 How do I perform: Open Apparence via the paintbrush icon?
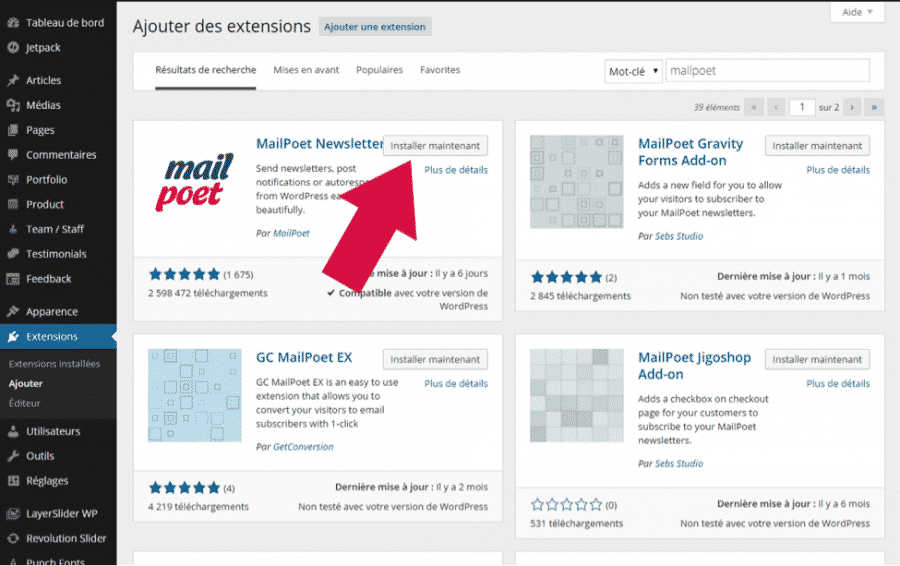(x=13, y=312)
